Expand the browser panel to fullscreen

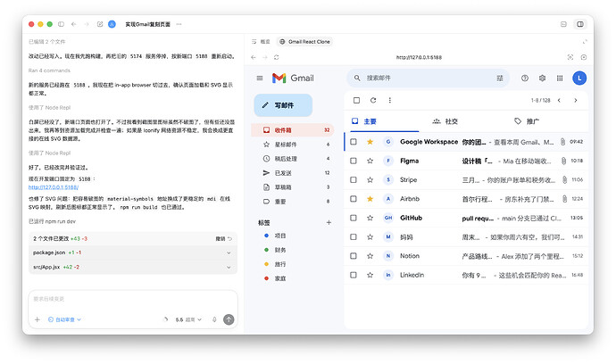(x=585, y=42)
